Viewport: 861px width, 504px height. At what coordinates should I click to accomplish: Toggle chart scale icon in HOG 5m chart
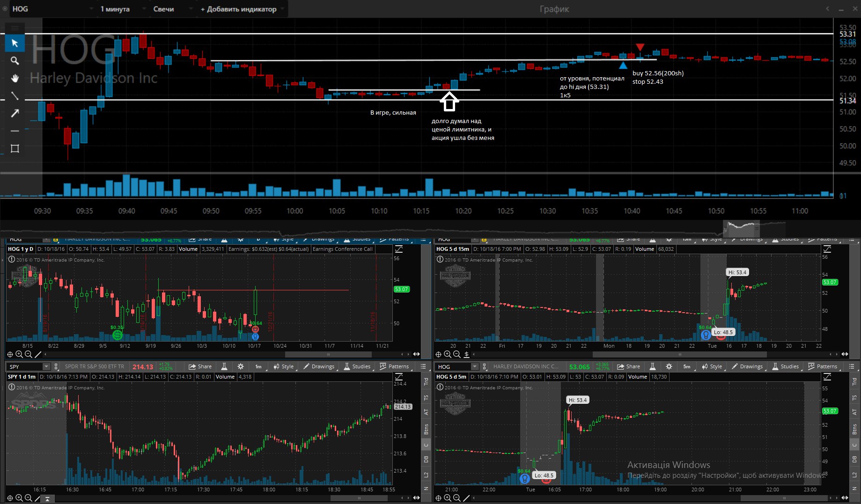[x=827, y=377]
